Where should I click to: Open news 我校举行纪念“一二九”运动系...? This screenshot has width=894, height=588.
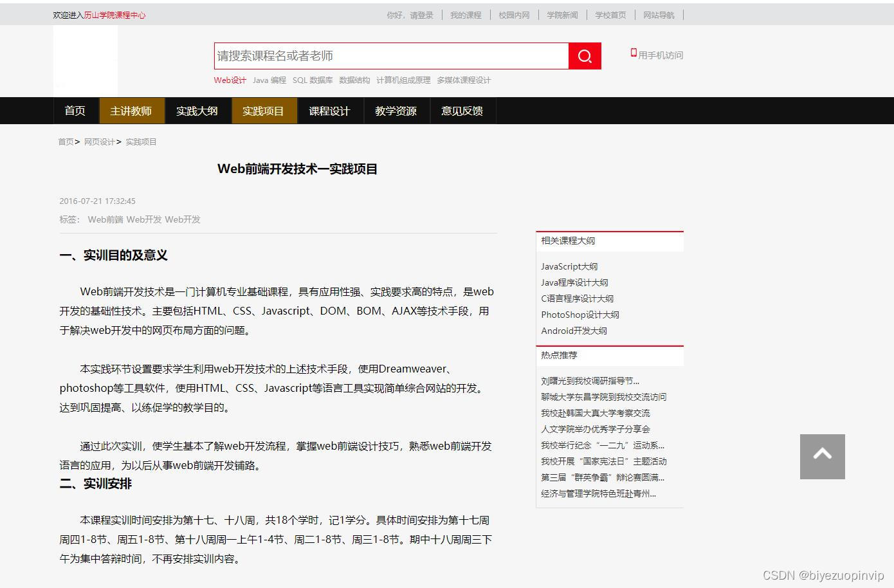[x=603, y=445]
